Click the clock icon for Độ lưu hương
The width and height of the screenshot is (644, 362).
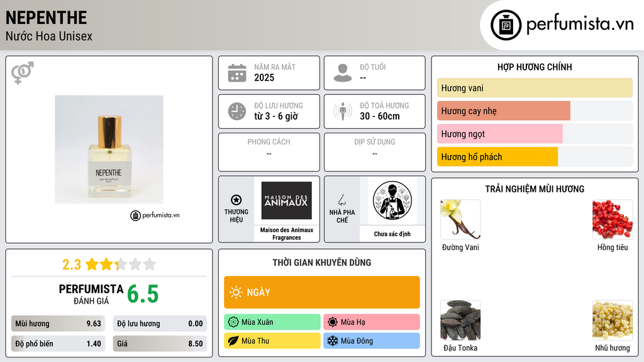pyautogui.click(x=237, y=111)
